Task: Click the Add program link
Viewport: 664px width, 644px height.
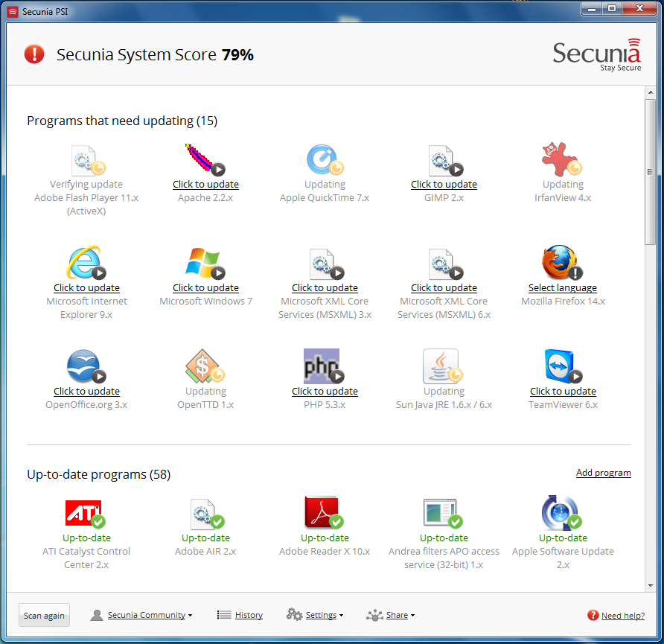Action: click(x=604, y=473)
